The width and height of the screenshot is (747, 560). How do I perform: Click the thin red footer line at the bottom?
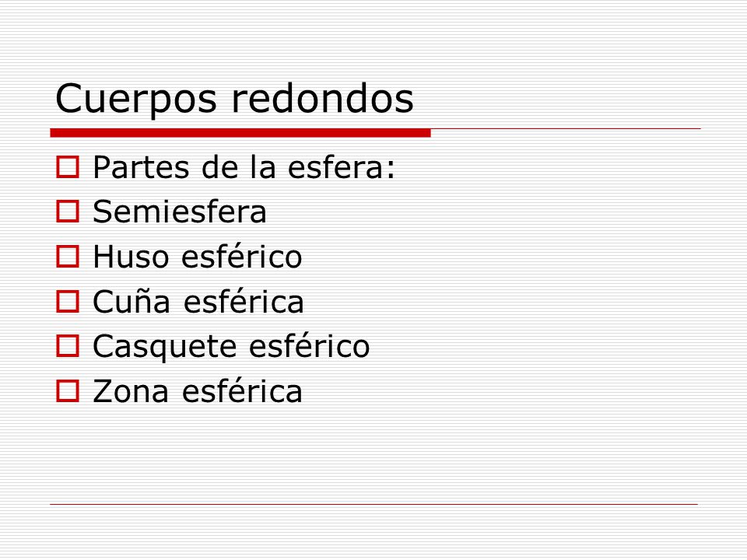(x=374, y=504)
